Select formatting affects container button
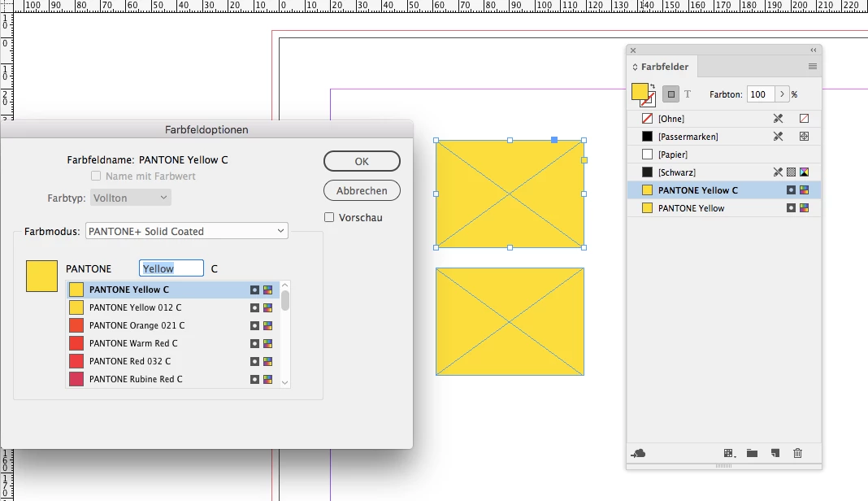 [671, 94]
